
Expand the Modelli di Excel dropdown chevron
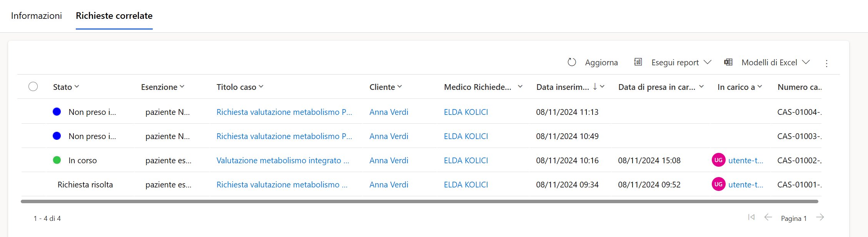click(806, 62)
